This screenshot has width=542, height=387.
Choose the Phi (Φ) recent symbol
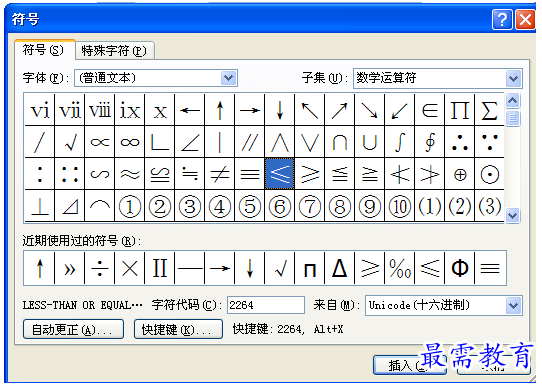click(x=460, y=268)
